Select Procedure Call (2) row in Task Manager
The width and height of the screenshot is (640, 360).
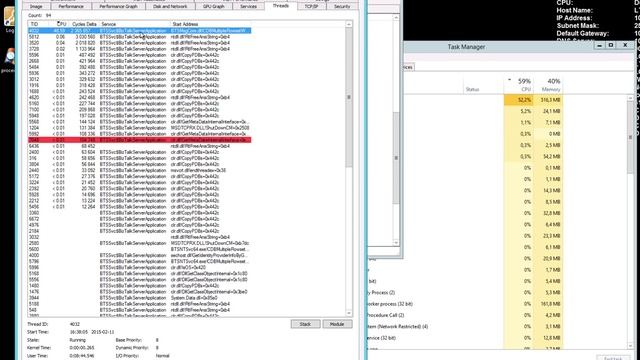point(465,315)
